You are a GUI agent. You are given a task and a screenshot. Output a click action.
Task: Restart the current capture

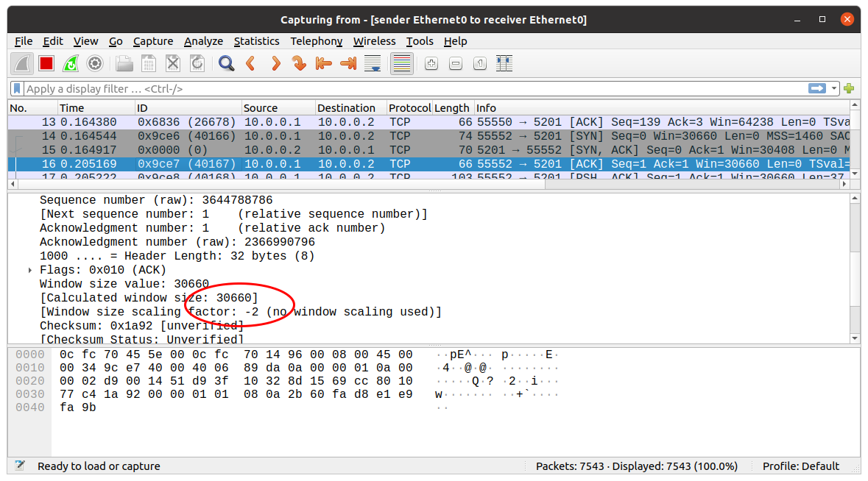pyautogui.click(x=71, y=64)
